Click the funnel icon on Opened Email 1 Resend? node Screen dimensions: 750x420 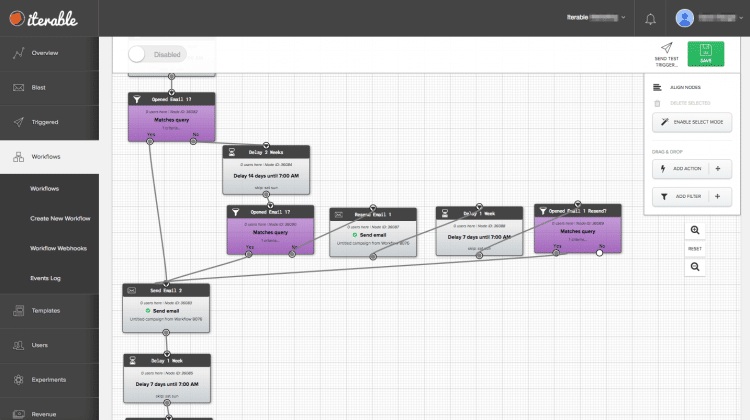click(543, 210)
